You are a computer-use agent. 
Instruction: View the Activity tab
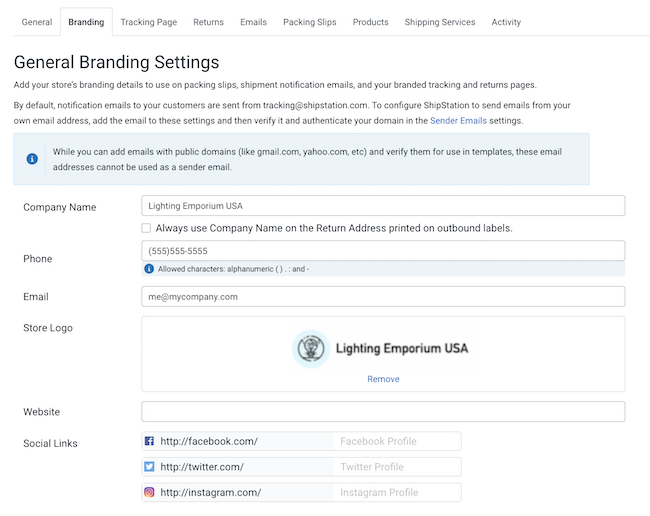506,22
